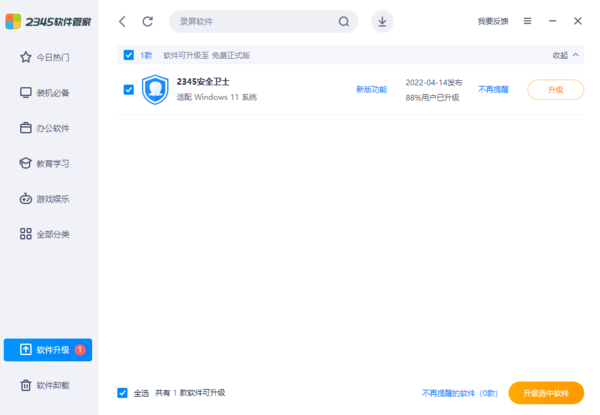Image resolution: width=600 pixels, height=415 pixels.
Task: Collapse the list using 收起
Action: click(565, 55)
